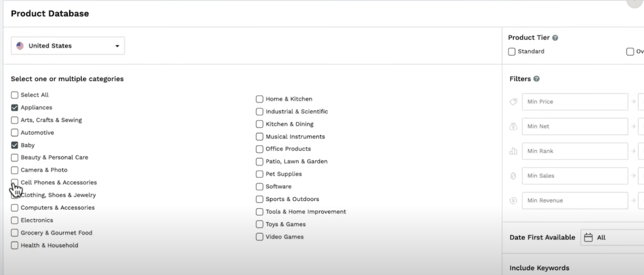Check the Pet Supplies category
The width and height of the screenshot is (644, 275).
point(259,174)
